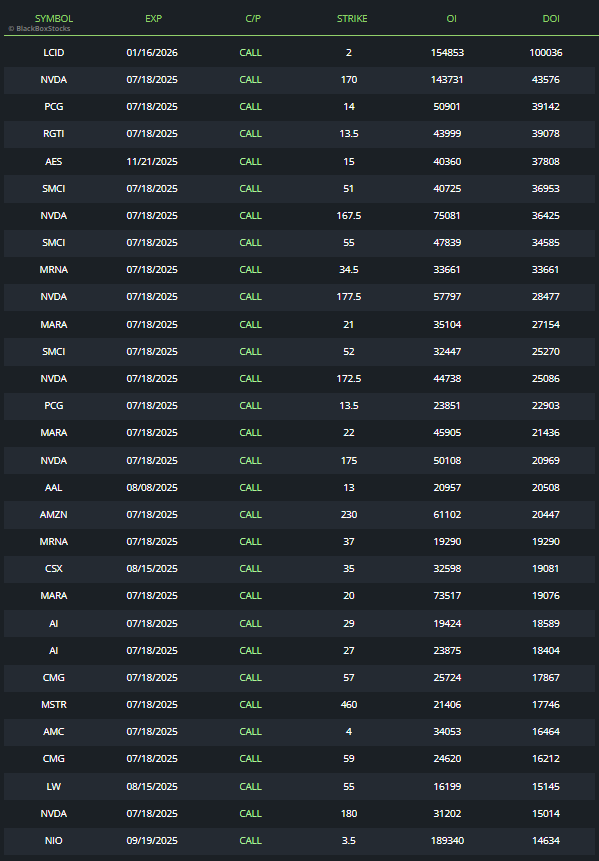This screenshot has height=861, width=599.
Task: Click expiration date 01/16/2026
Action: [x=152, y=53]
